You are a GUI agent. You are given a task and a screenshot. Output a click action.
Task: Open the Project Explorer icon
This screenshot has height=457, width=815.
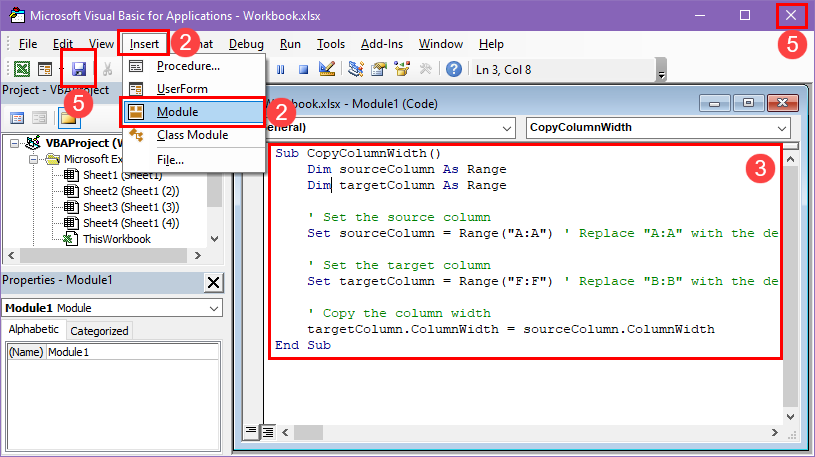pyautogui.click(x=356, y=69)
